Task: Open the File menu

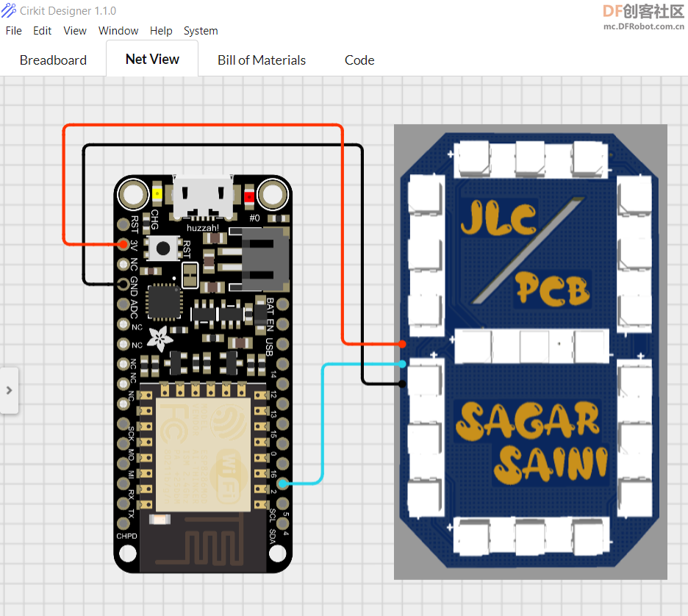Action: point(14,31)
